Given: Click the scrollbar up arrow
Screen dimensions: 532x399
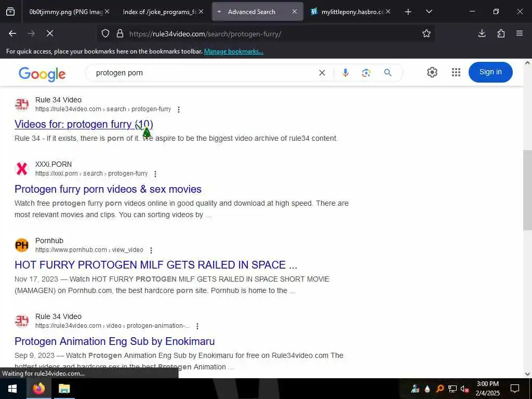Looking at the screenshot, I should coord(527,63).
